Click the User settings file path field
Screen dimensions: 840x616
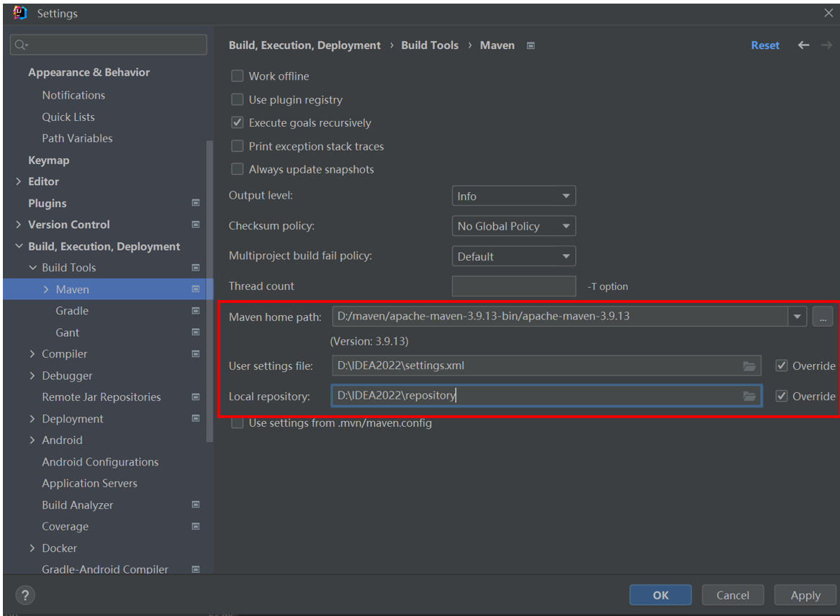click(x=546, y=366)
